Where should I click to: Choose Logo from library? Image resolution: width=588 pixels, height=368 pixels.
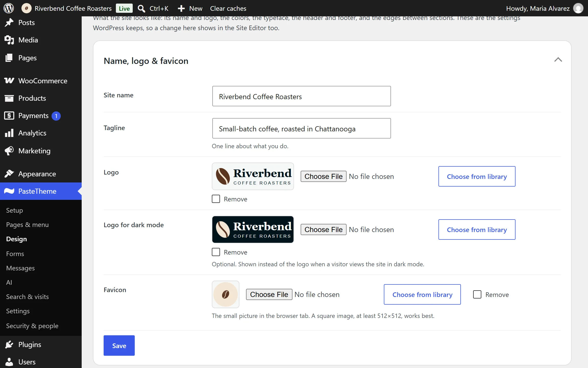pos(477,176)
